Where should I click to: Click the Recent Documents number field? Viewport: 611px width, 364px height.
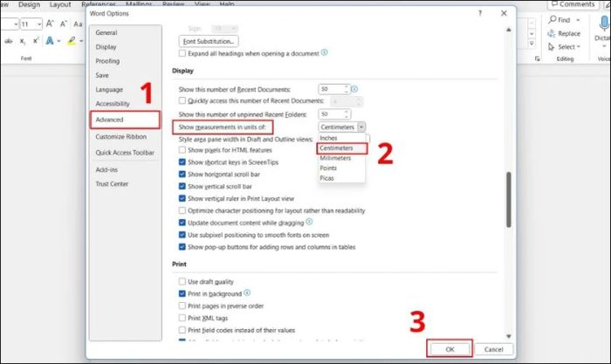point(331,89)
